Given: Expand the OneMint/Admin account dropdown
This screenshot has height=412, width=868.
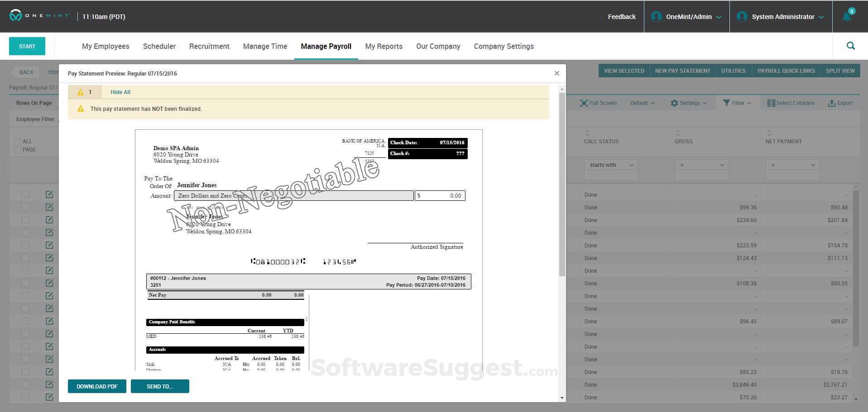Looking at the screenshot, I should pyautogui.click(x=719, y=17).
